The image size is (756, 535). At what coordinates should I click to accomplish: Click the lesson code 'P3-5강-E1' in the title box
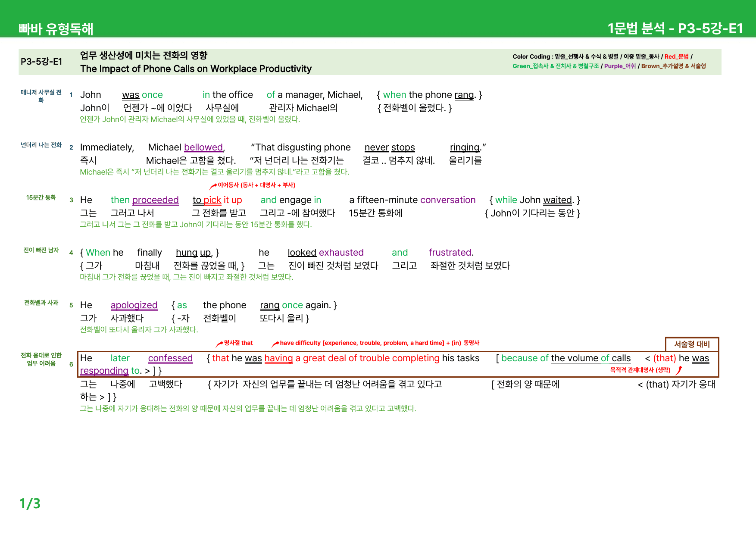(x=41, y=62)
